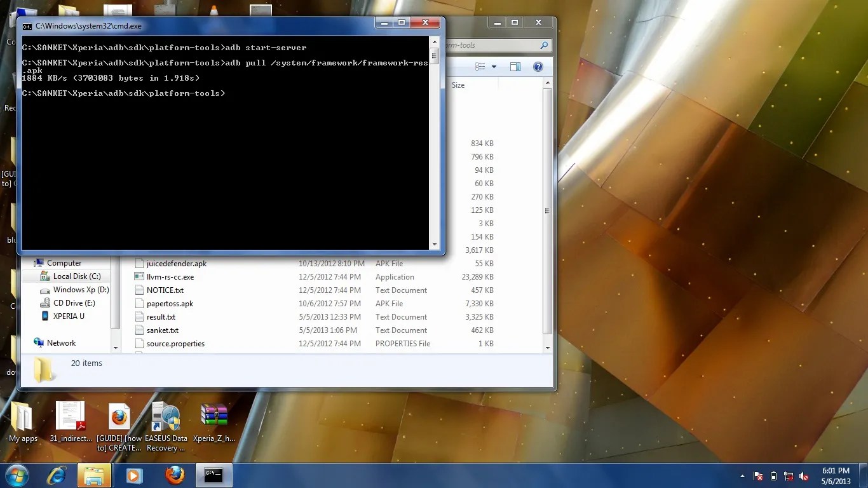This screenshot has height=488, width=868.
Task: Click the Explorer search magnifier icon
Action: [544, 45]
